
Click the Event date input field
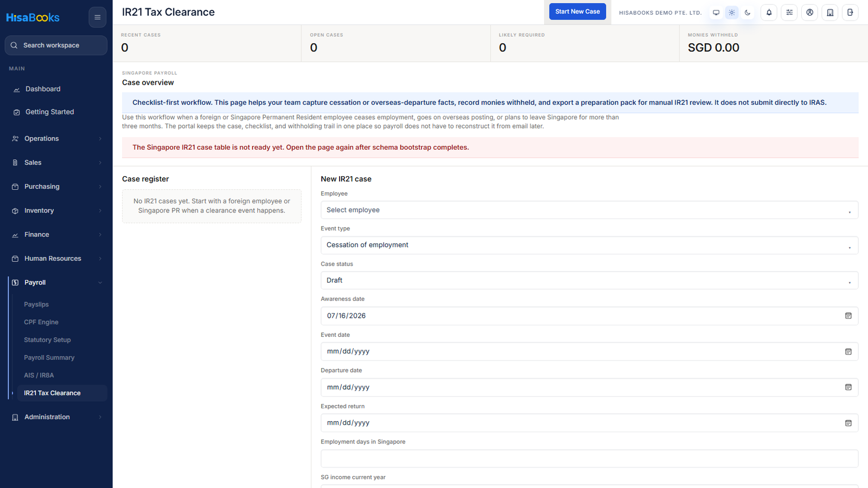click(589, 351)
